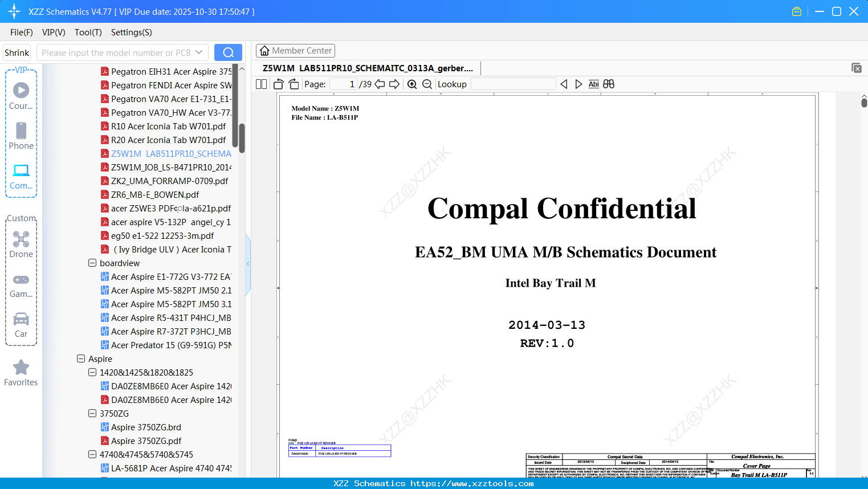The width and height of the screenshot is (868, 489).
Task: Open PDF icon of ZR6_MB-E_BOWEN.pdf
Action: click(105, 195)
